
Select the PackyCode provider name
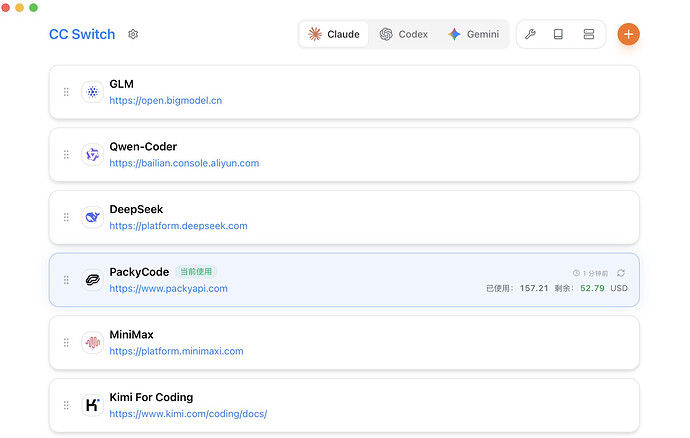pyautogui.click(x=139, y=272)
